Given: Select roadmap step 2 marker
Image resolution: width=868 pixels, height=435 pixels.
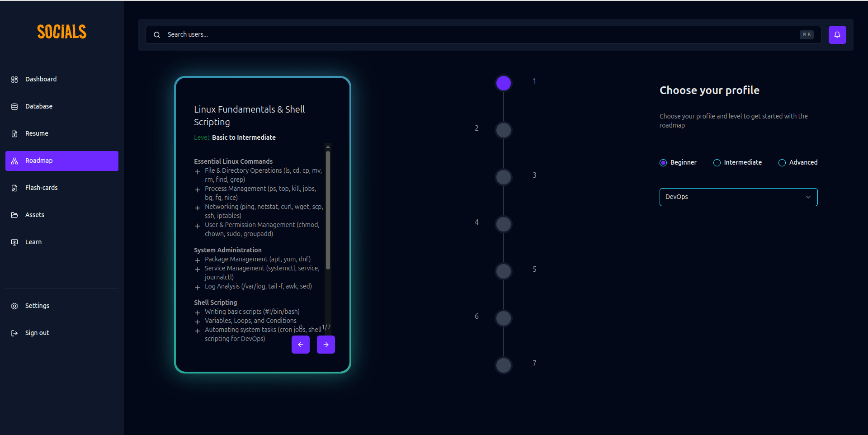Looking at the screenshot, I should (504, 130).
